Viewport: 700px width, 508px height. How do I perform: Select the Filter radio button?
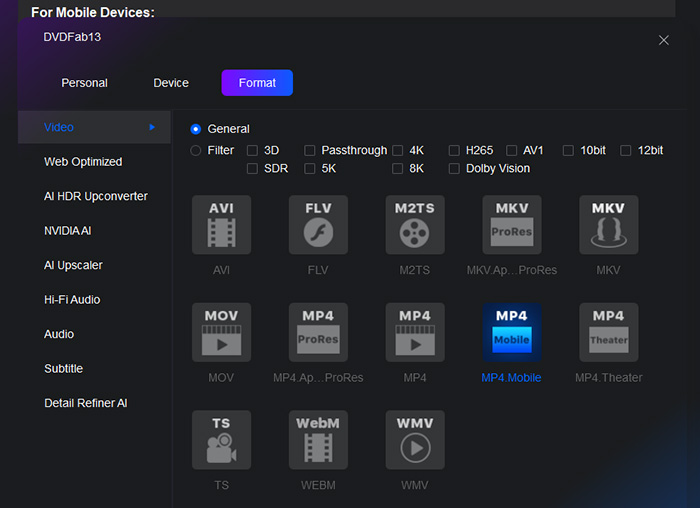[x=196, y=150]
